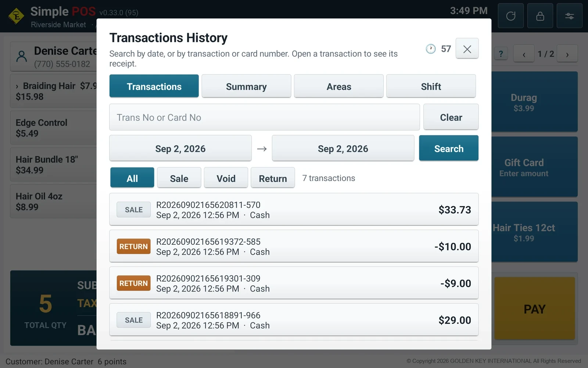Image resolution: width=588 pixels, height=368 pixels.
Task: Open transaction R20260902165620811-570
Action: 294,209
